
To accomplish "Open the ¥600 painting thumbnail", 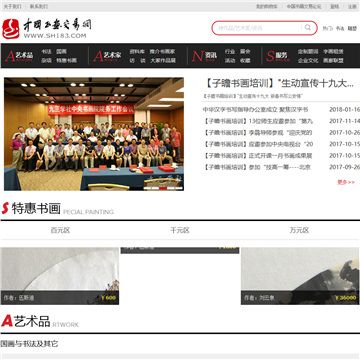I will click(60, 276).
